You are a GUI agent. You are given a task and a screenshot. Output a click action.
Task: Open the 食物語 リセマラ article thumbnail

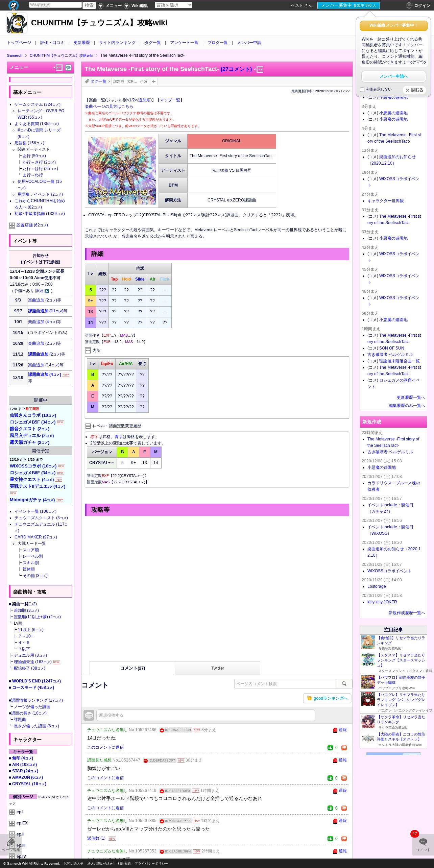tap(368, 643)
